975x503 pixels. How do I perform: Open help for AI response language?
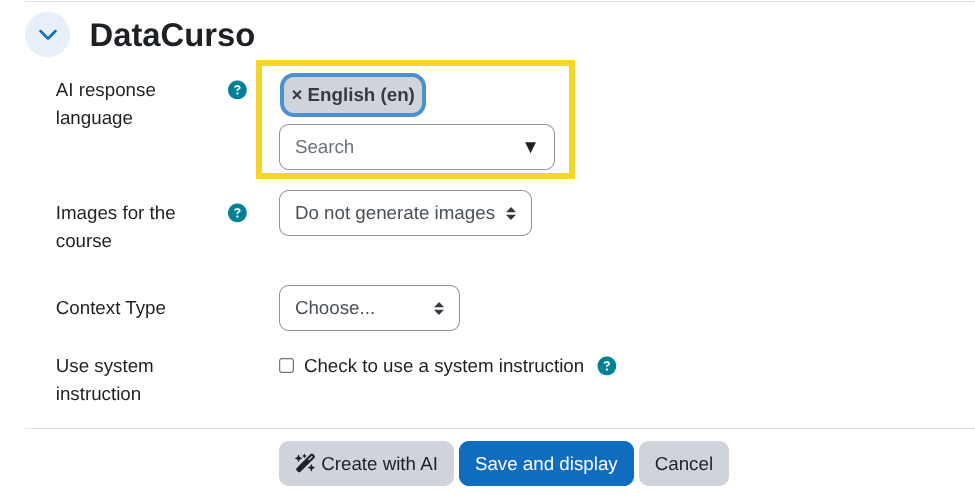[x=237, y=90]
